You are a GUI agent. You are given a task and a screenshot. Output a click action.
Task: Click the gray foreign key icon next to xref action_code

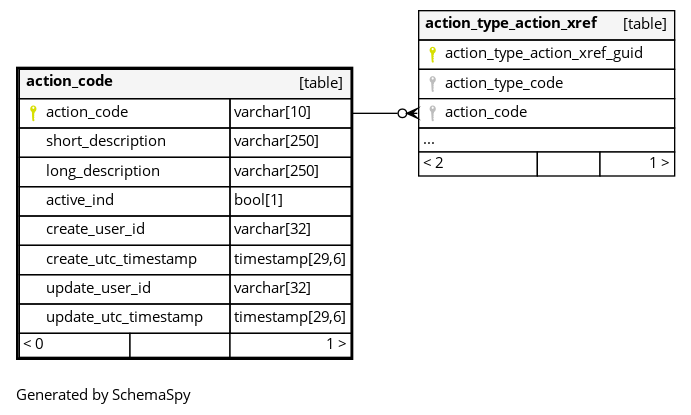432,113
